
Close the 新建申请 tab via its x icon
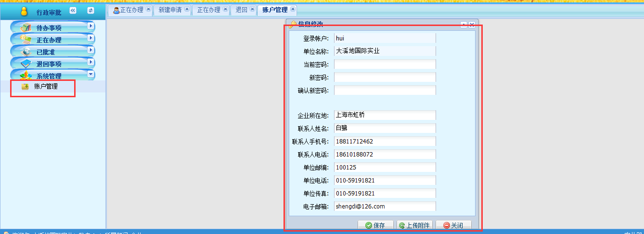tap(186, 9)
